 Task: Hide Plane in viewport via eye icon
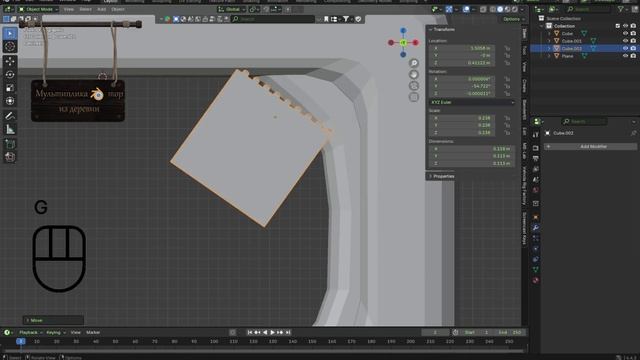(625, 56)
